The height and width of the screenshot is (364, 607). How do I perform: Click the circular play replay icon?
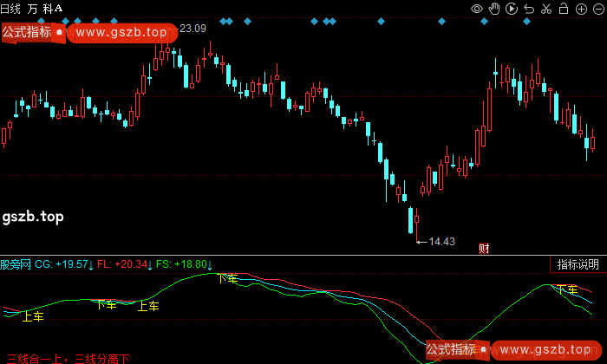(x=512, y=9)
